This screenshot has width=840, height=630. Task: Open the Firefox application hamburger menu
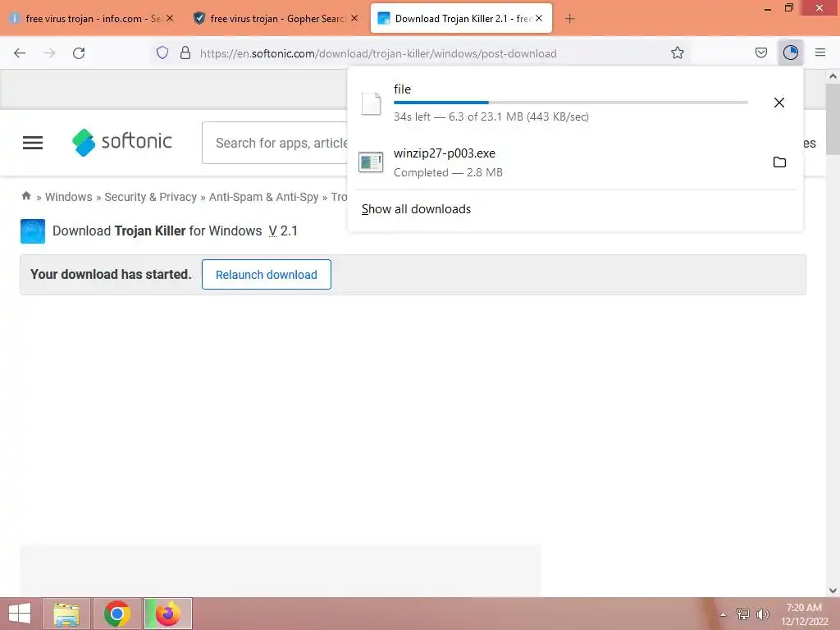tap(820, 52)
